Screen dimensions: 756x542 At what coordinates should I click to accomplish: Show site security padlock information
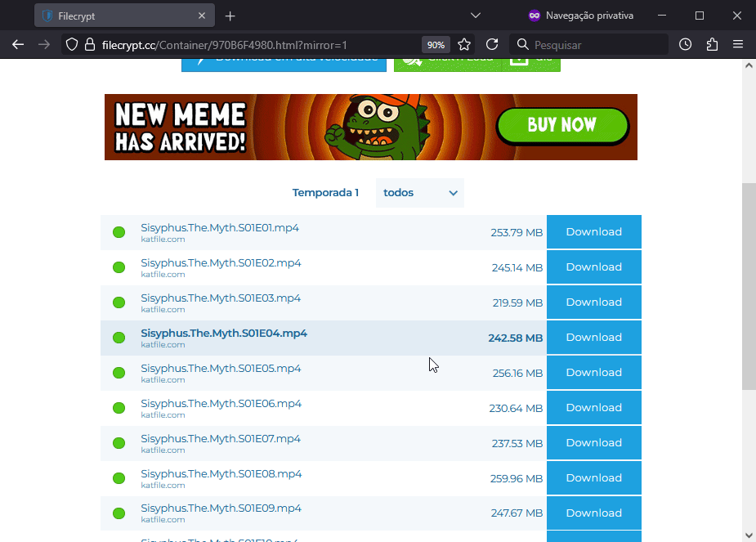pyautogui.click(x=90, y=45)
